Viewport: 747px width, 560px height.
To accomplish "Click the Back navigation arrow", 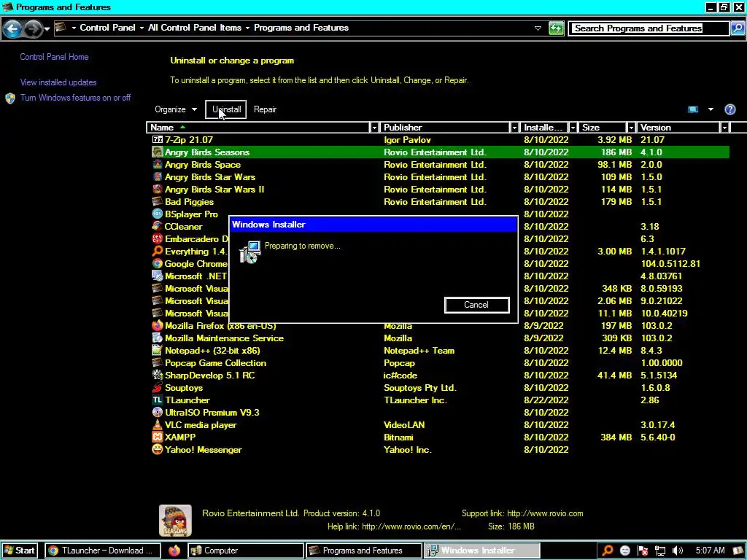I will click(x=13, y=28).
